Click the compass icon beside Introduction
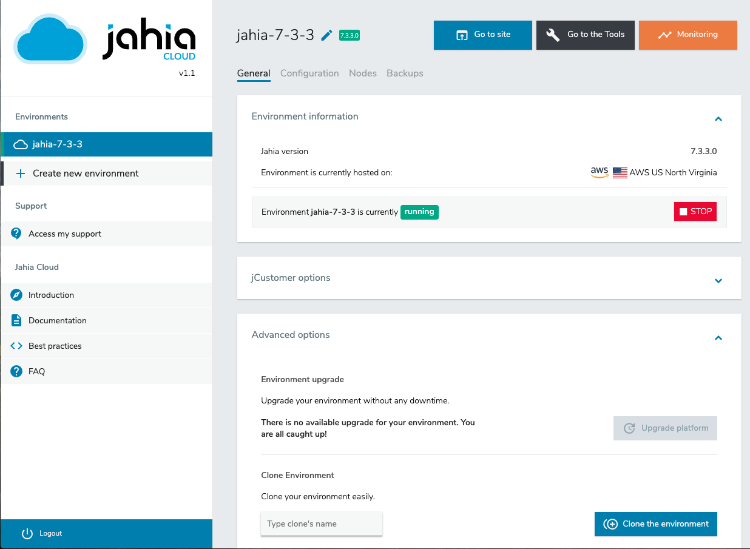 [16, 295]
